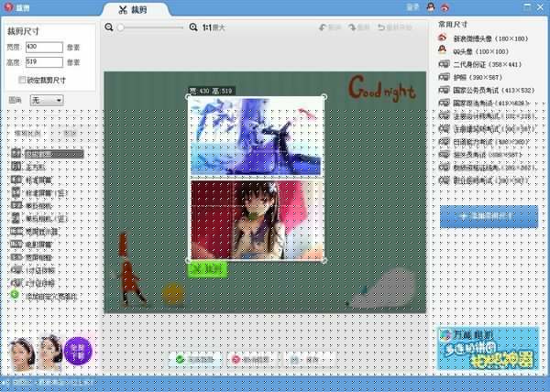550x392 pixels.
Task: Click the green add custom size icon
Action: 14,295
